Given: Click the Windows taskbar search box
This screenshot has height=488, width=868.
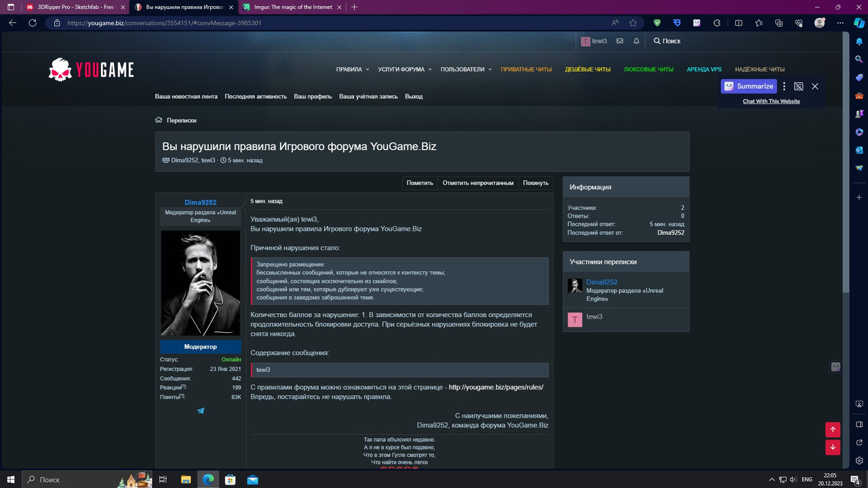Looking at the screenshot, I should 88,479.
